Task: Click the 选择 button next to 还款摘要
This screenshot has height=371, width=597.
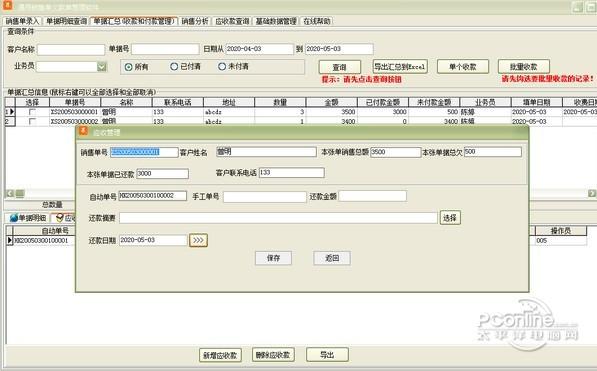Action: point(450,218)
